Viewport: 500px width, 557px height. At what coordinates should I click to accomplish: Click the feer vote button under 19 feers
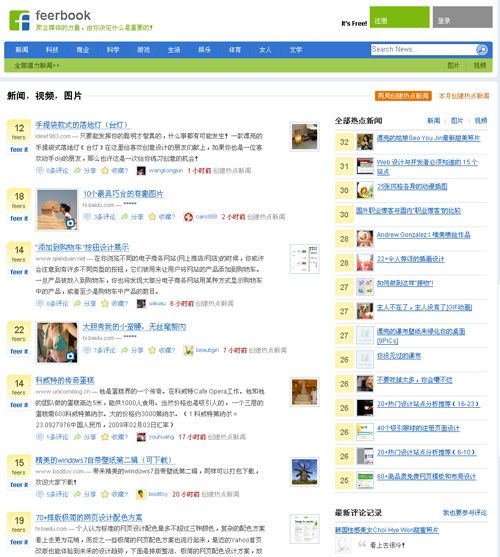click(x=19, y=542)
